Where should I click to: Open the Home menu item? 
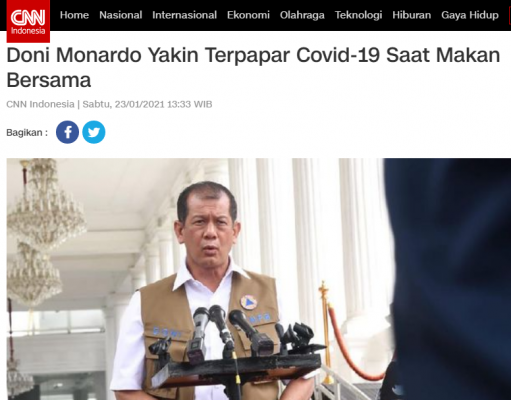(x=74, y=15)
